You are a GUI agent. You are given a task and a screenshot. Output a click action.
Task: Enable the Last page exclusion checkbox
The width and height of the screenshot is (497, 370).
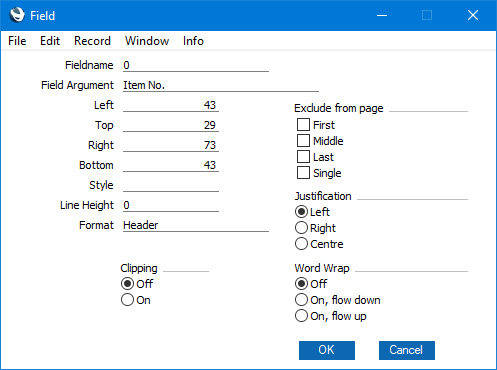coord(303,157)
